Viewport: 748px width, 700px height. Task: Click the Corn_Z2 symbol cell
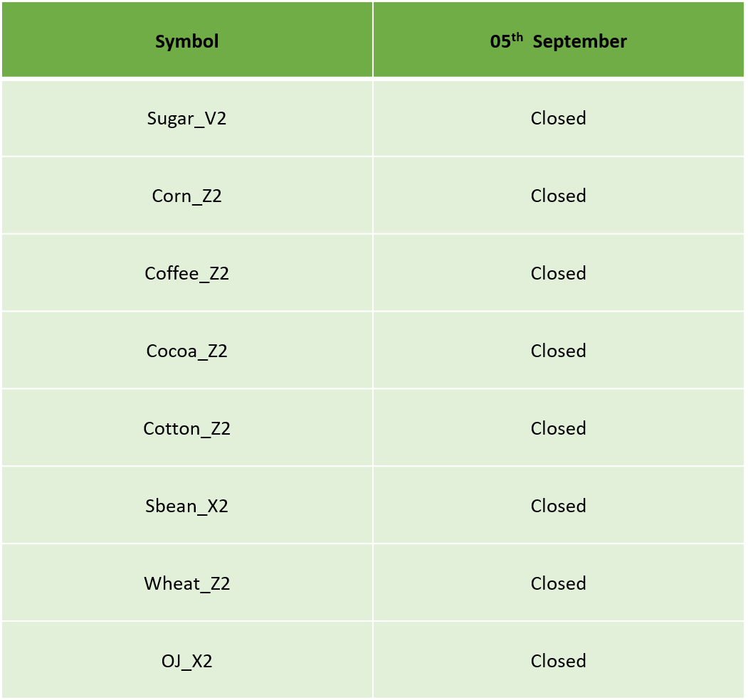pyautogui.click(x=187, y=196)
